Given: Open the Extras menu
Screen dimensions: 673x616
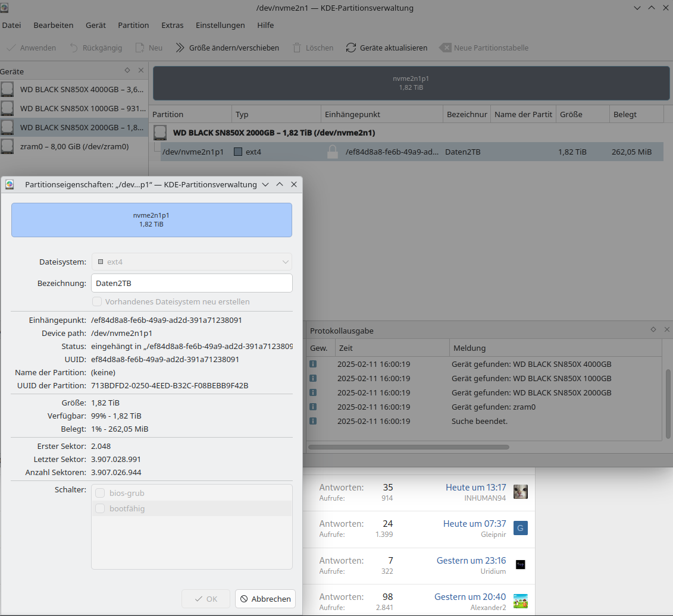Looking at the screenshot, I should [172, 26].
